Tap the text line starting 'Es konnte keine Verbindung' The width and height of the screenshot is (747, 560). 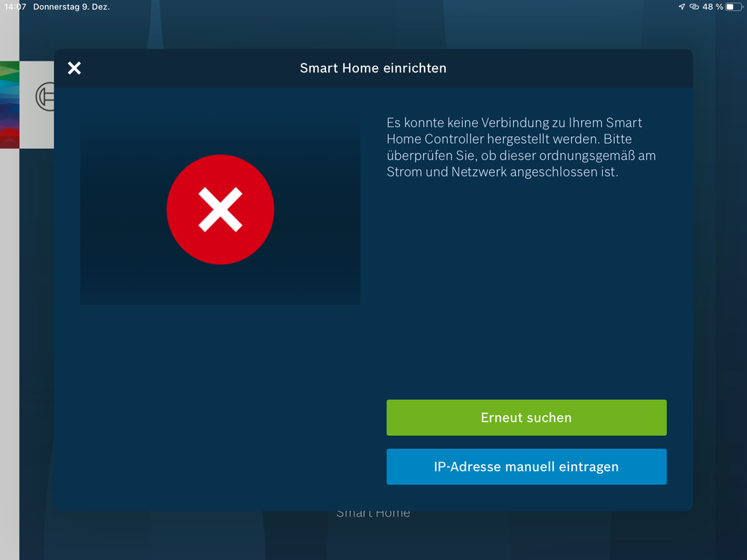point(514,123)
